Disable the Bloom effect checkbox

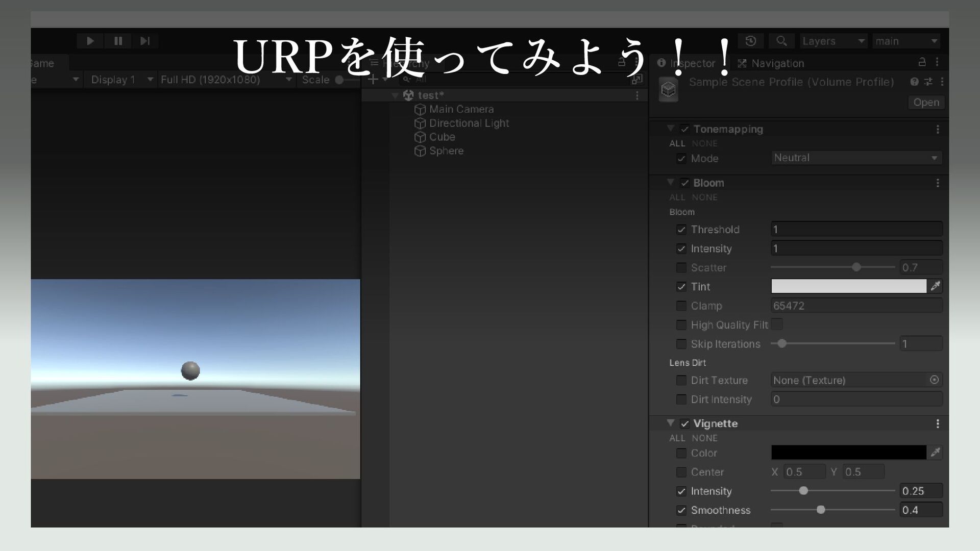coord(684,183)
